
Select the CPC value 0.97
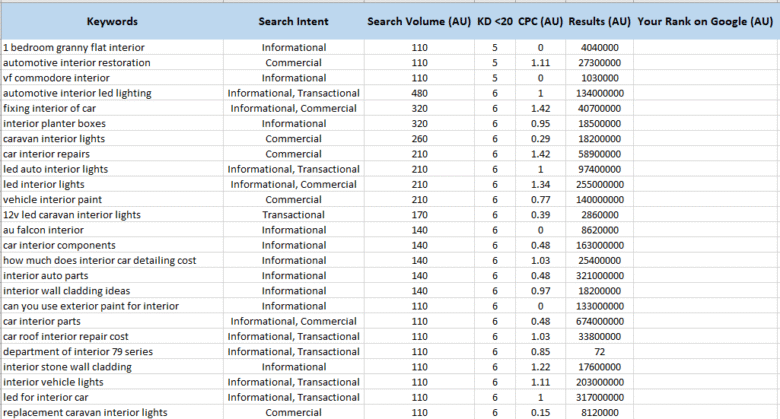(x=540, y=291)
